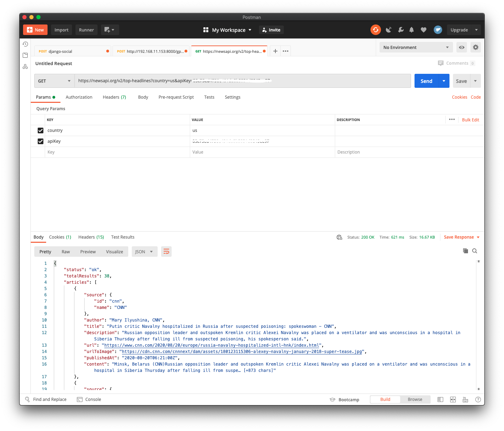Image resolution: width=504 pixels, height=431 pixels.
Task: Open the Save Response dropdown
Action: pyautogui.click(x=462, y=237)
